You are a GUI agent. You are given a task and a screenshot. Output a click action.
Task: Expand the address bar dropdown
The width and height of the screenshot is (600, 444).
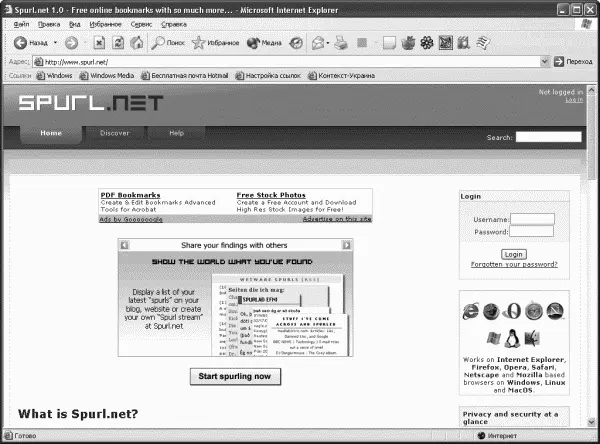545,62
